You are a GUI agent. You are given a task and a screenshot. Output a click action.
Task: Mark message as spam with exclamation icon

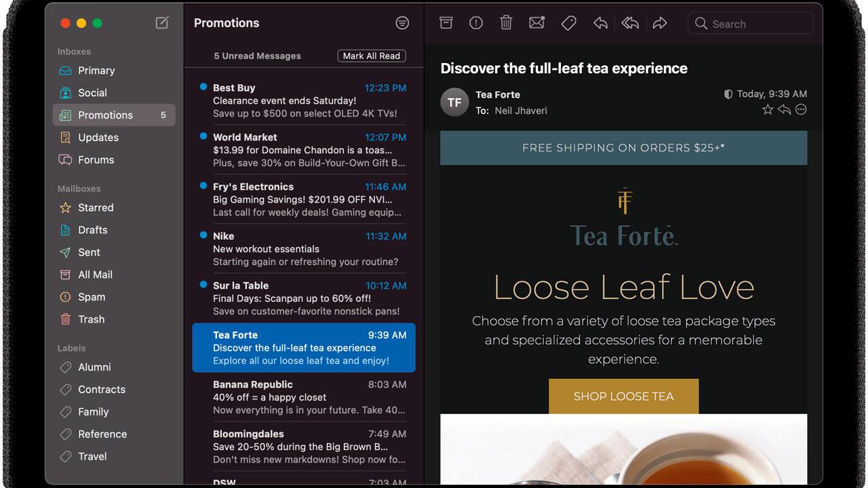pos(476,23)
